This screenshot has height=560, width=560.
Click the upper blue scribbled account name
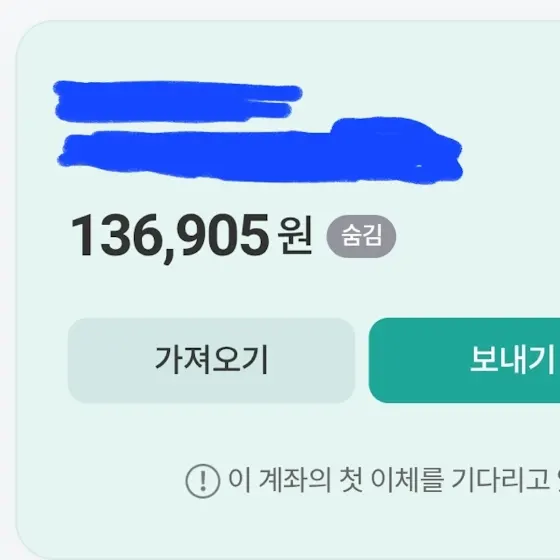pyautogui.click(x=178, y=101)
